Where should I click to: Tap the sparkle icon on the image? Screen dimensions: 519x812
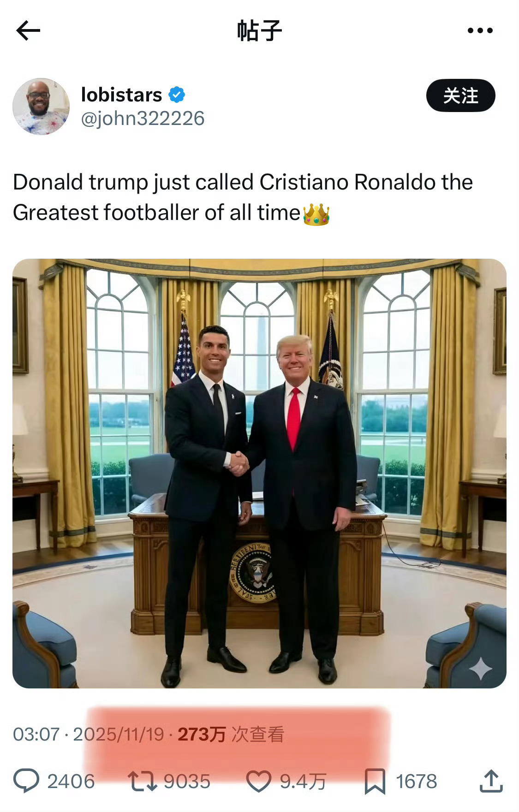pyautogui.click(x=480, y=668)
